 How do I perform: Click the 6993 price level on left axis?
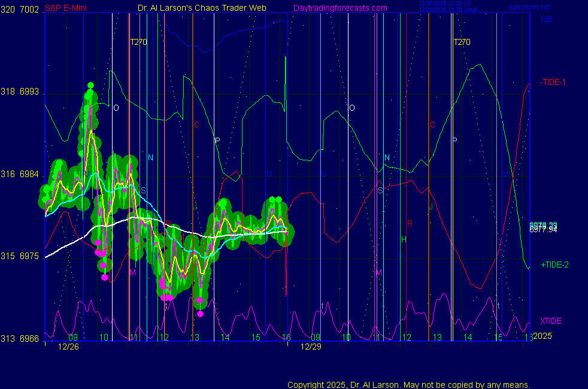click(x=29, y=92)
